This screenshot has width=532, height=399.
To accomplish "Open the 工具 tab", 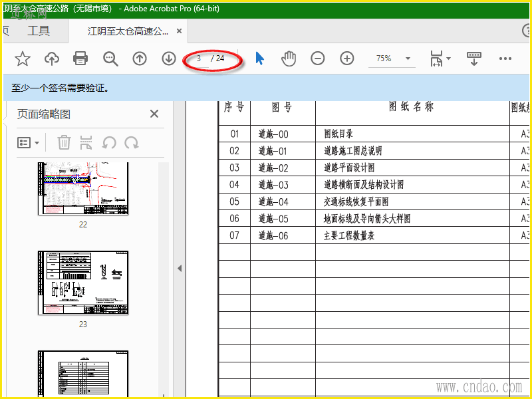I will point(39,31).
